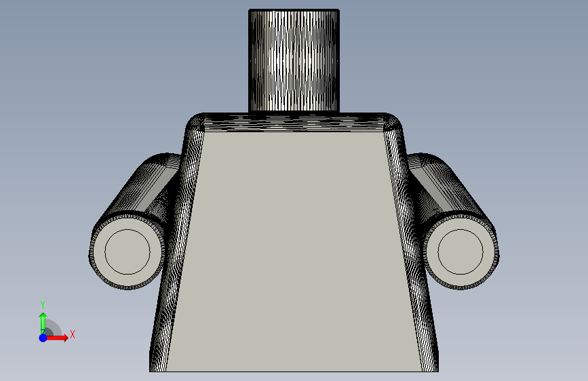Select the torso's rounded top shoulder fillet
Image resolution: width=588 pixels, height=381 pixels.
point(294,122)
